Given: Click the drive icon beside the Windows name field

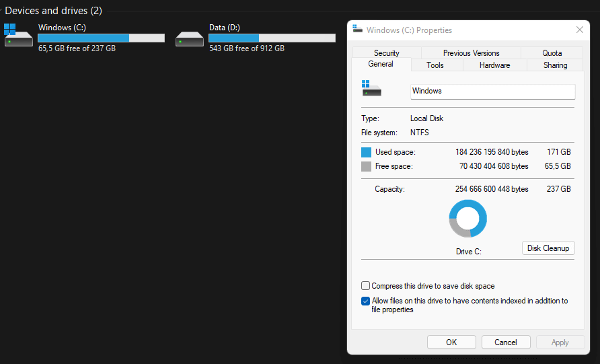Looking at the screenshot, I should tap(371, 88).
